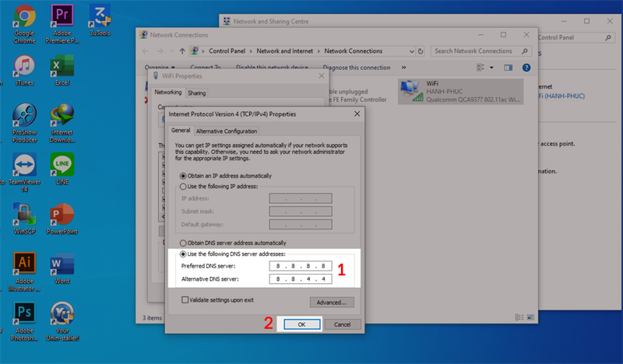
Task: Click Network and Internet in the breadcrumb
Action: (x=284, y=51)
